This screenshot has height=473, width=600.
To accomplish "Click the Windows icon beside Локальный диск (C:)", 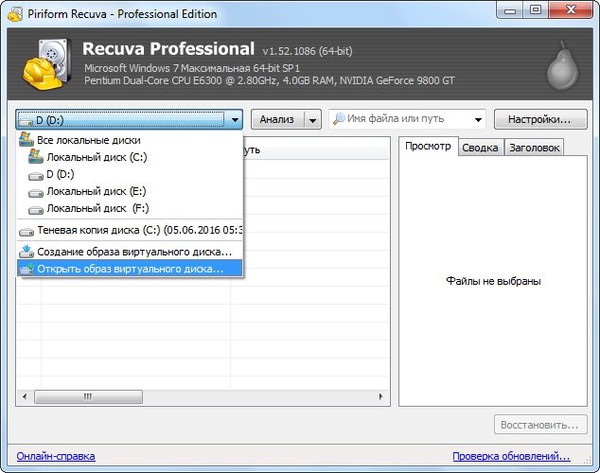I will [x=37, y=157].
